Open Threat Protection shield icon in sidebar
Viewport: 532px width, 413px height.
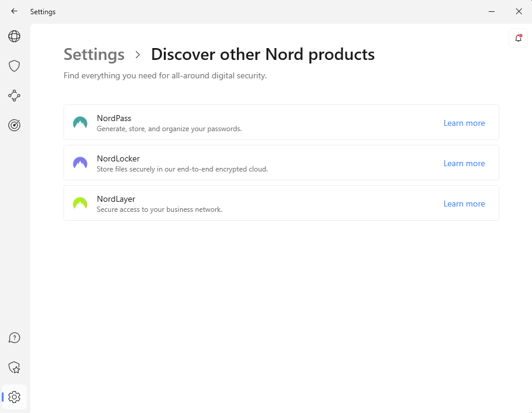coord(14,66)
